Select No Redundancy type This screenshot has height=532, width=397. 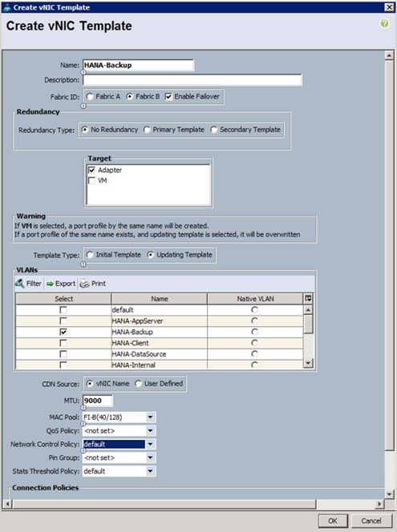click(x=84, y=130)
